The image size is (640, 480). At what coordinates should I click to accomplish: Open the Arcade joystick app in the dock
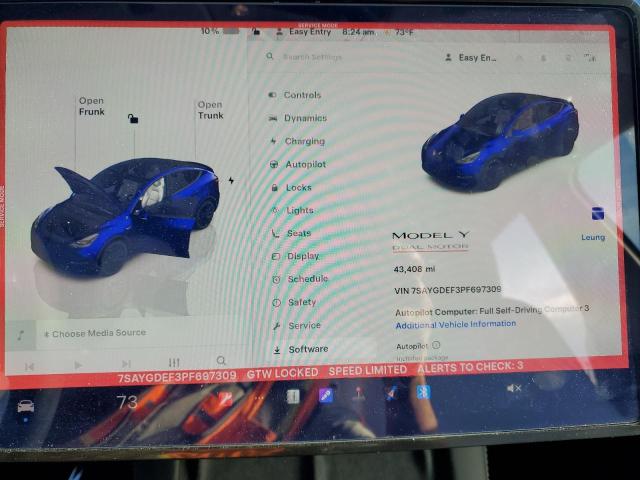(358, 395)
